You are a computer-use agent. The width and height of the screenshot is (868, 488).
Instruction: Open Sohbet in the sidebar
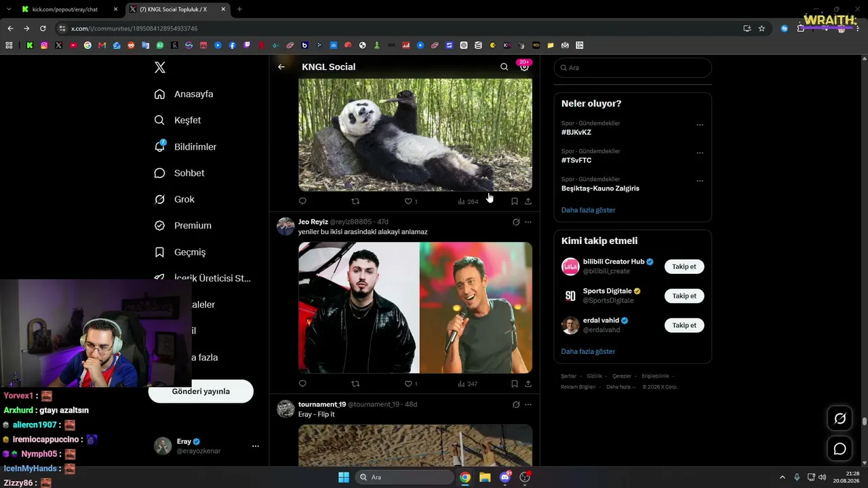coord(179,173)
